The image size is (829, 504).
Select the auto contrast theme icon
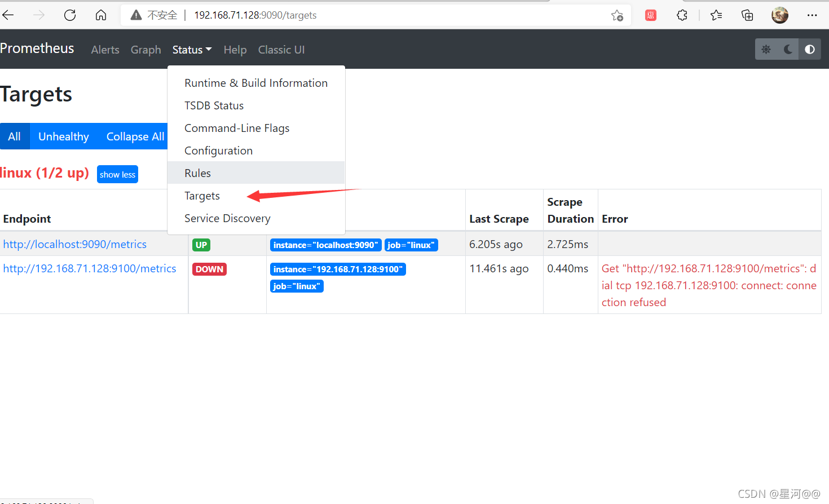click(x=810, y=50)
